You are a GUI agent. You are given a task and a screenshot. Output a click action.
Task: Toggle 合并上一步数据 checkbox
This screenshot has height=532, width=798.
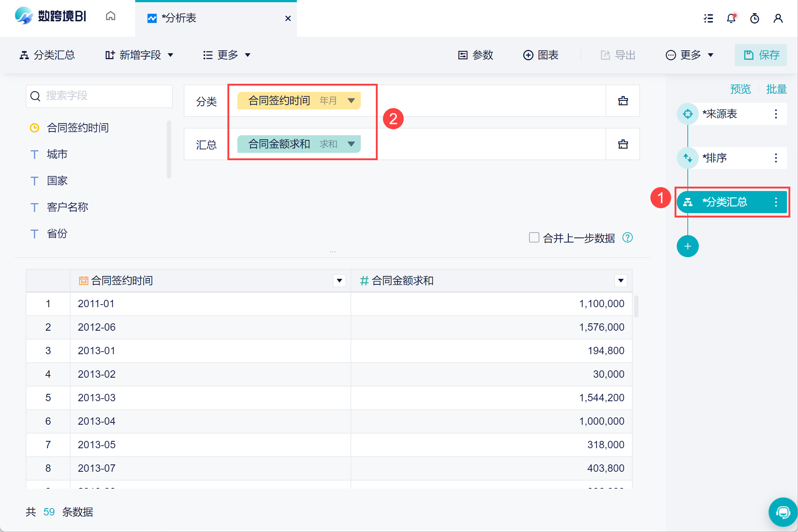(x=534, y=237)
